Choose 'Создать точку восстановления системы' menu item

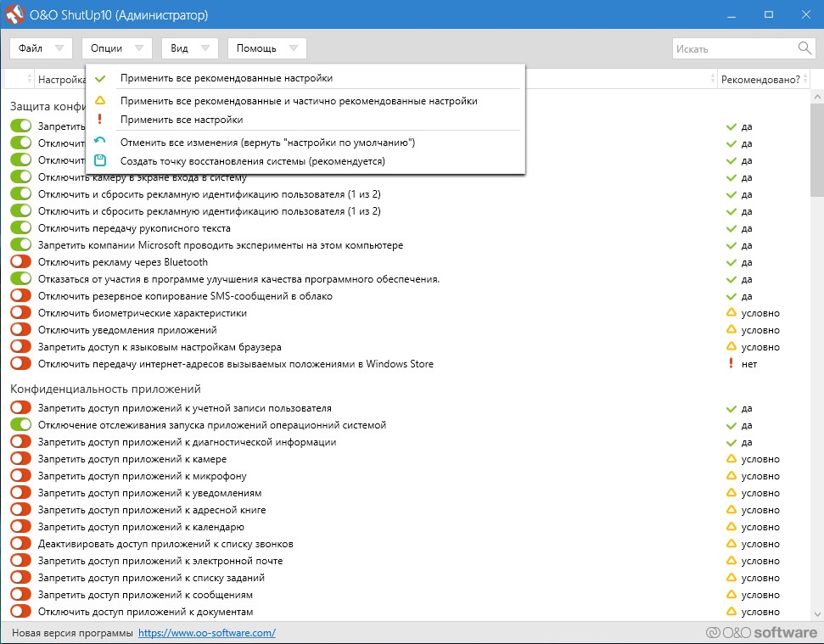click(x=252, y=160)
